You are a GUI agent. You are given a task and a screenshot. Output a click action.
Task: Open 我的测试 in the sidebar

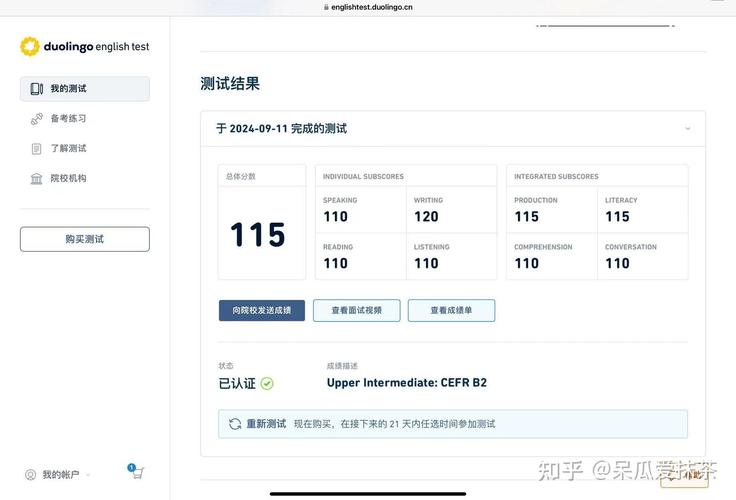coord(85,89)
